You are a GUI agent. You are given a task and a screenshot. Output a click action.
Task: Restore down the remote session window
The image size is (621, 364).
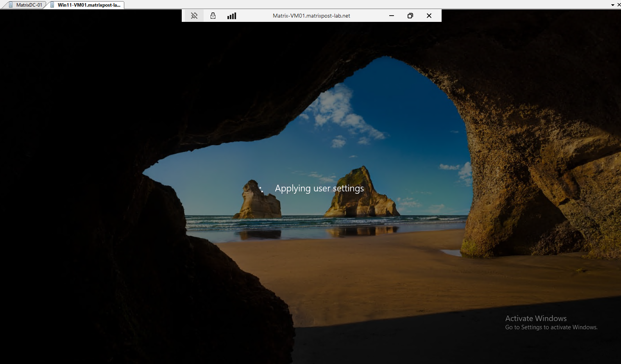click(410, 16)
